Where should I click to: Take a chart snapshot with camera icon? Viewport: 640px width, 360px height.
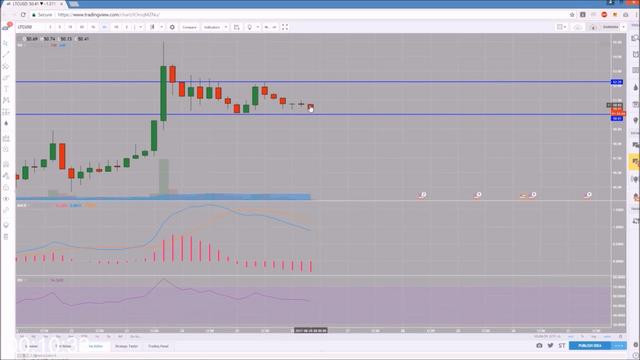click(x=539, y=345)
